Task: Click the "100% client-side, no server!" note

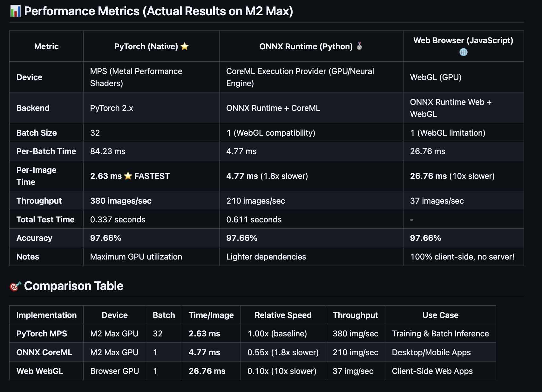Action: point(462,257)
